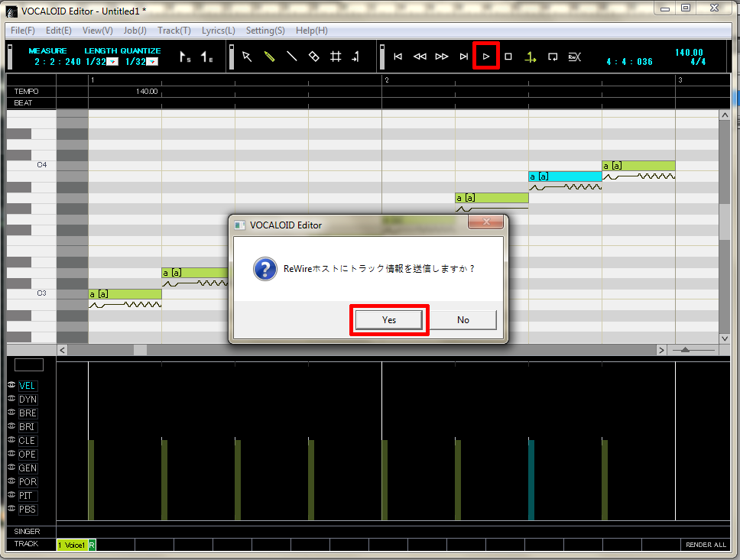This screenshot has height=560, width=740.
Task: Toggle the ReWire sync icon
Action: pos(574,57)
